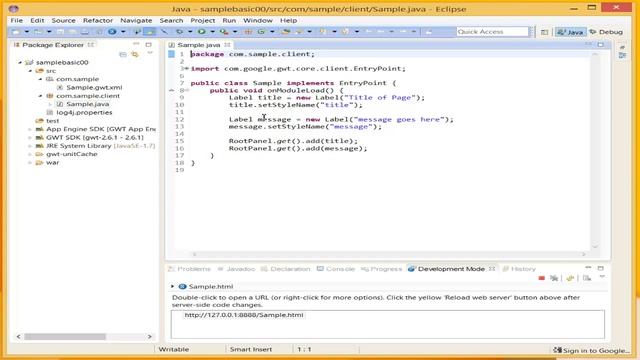The width and height of the screenshot is (640, 360).
Task: Open Package Explorer view menu
Action: [x=150, y=53]
